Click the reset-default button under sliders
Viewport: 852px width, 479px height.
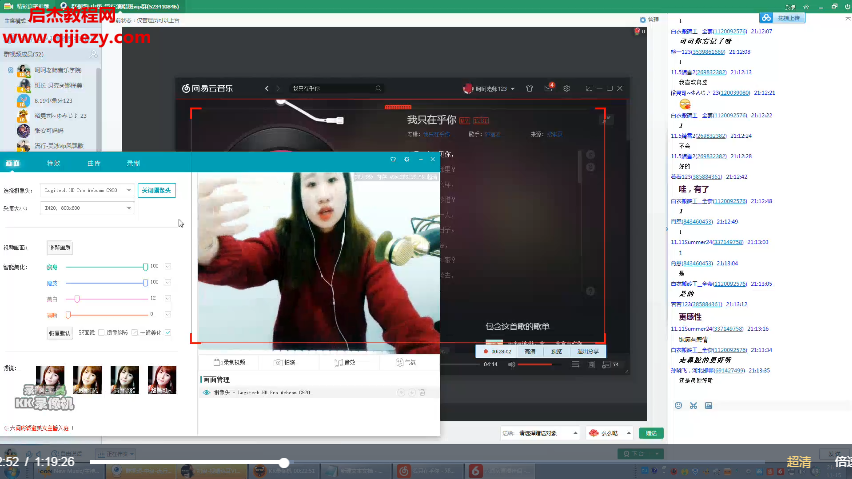click(59, 333)
